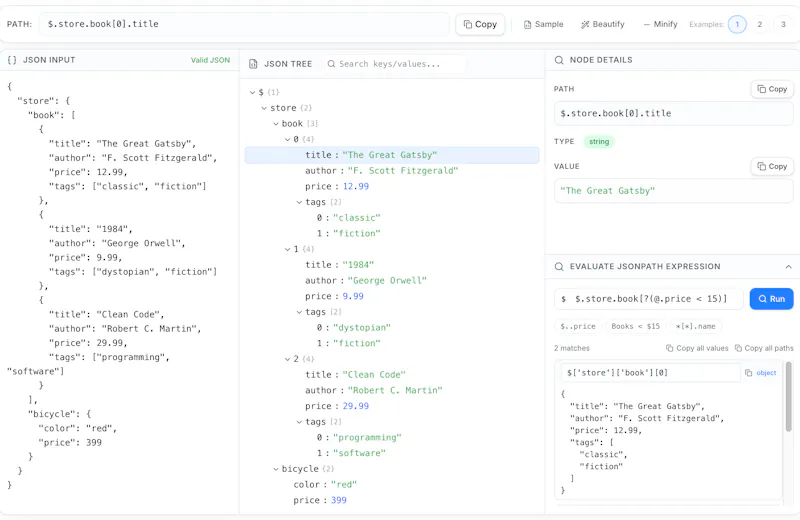Apply the *[*].name preset

695,326
